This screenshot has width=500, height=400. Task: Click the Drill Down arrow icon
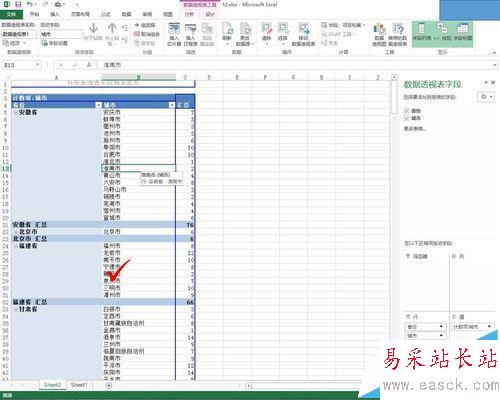point(93,28)
